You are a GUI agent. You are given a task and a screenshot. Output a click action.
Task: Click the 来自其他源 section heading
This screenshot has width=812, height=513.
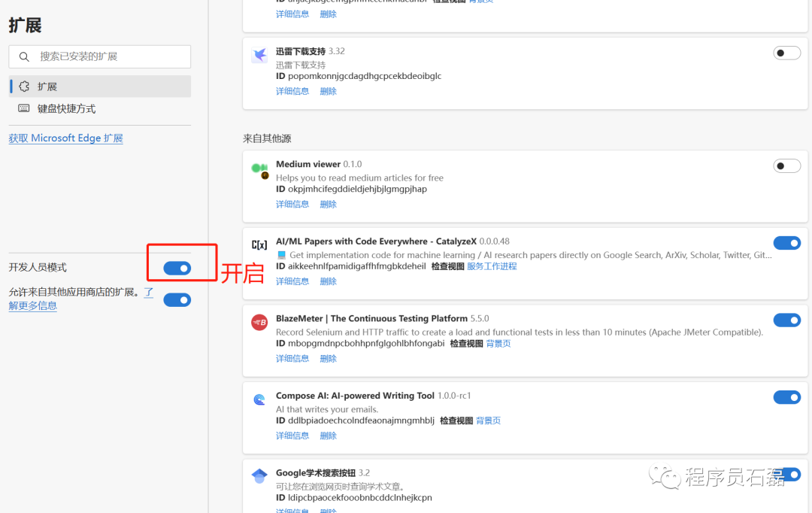[267, 138]
